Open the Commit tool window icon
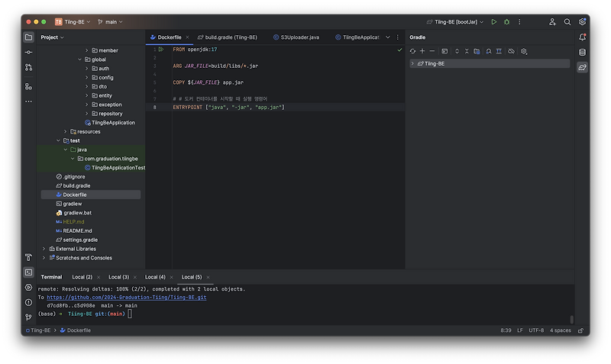The height and width of the screenshot is (364, 611). (x=29, y=52)
